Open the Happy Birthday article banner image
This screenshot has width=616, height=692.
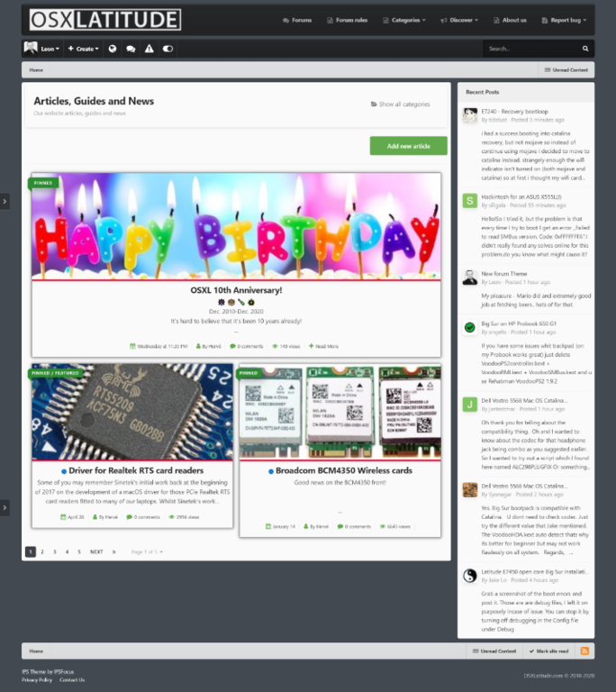point(236,225)
